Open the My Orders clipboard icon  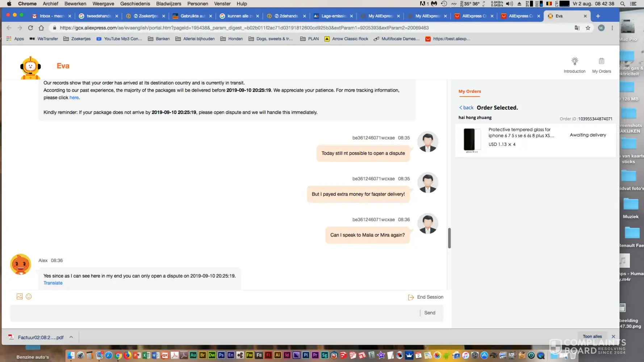click(x=601, y=61)
